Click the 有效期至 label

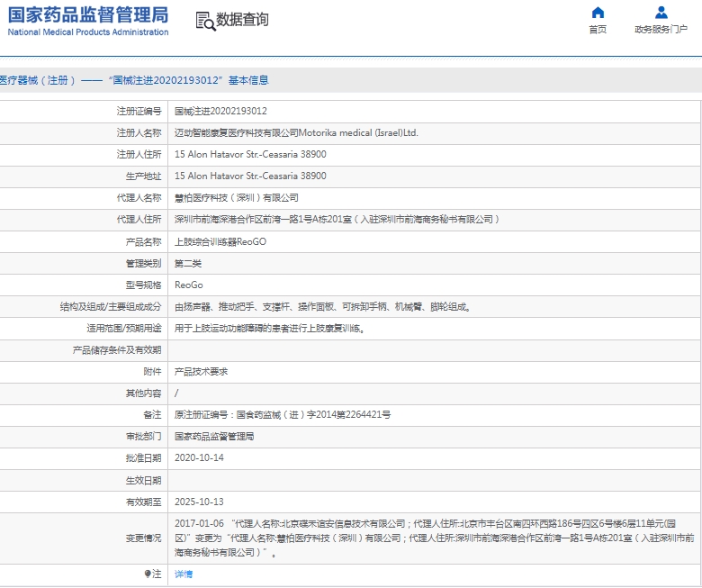143,502
